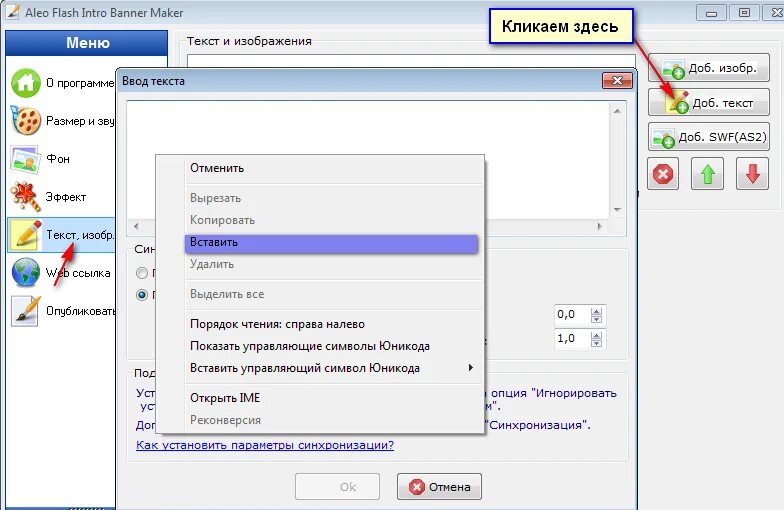Maximize the Aleo Flash Intro Banner Maker window
784x510 pixels.
click(744, 13)
